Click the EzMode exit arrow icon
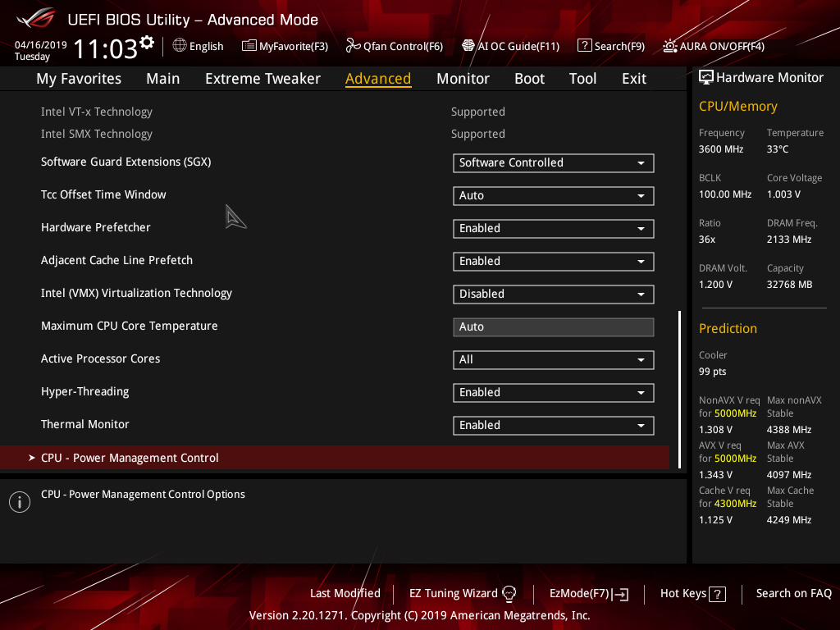 point(620,594)
